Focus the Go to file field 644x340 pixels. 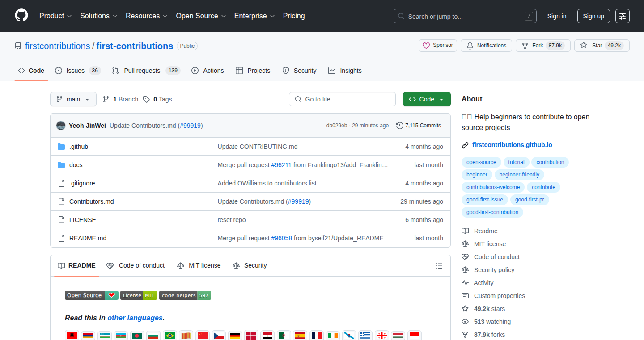pyautogui.click(x=342, y=99)
